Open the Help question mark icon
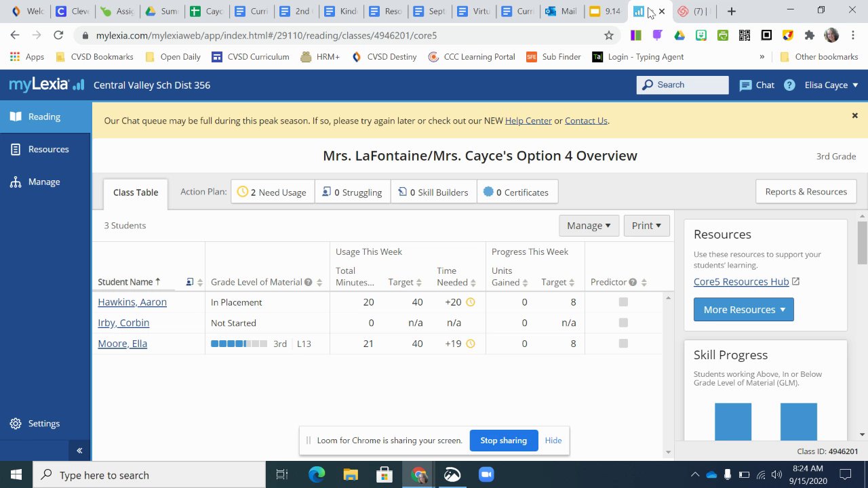Image resolution: width=868 pixels, height=488 pixels. 789,85
